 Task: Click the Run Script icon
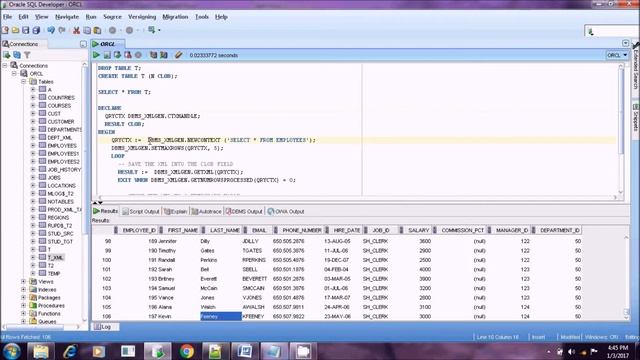pyautogui.click(x=107, y=55)
